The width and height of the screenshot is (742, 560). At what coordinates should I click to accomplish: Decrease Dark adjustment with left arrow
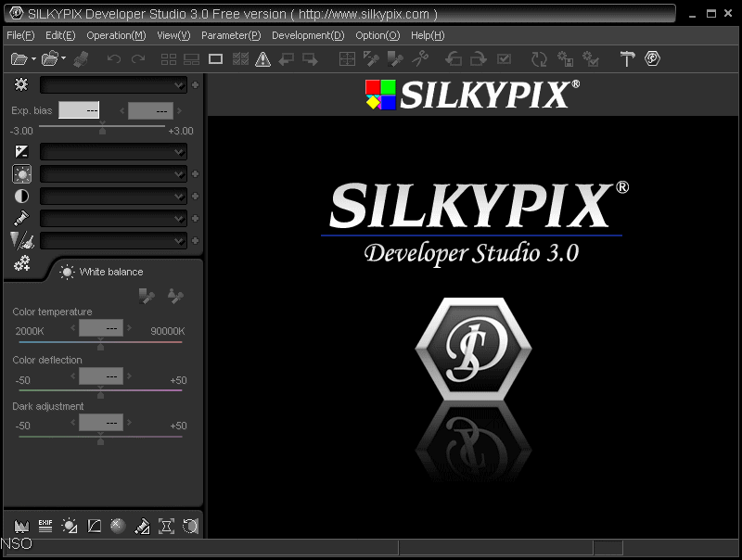point(73,422)
